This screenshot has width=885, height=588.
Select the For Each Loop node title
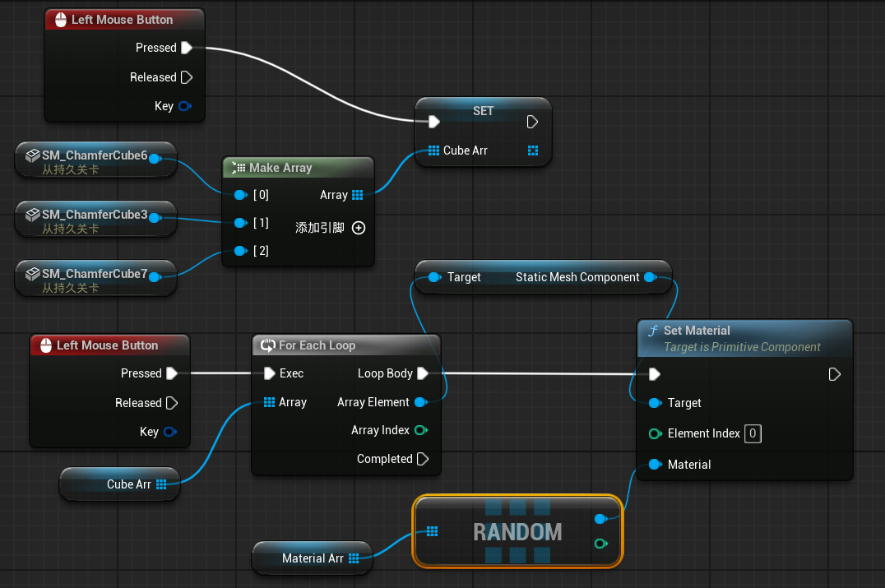click(317, 345)
